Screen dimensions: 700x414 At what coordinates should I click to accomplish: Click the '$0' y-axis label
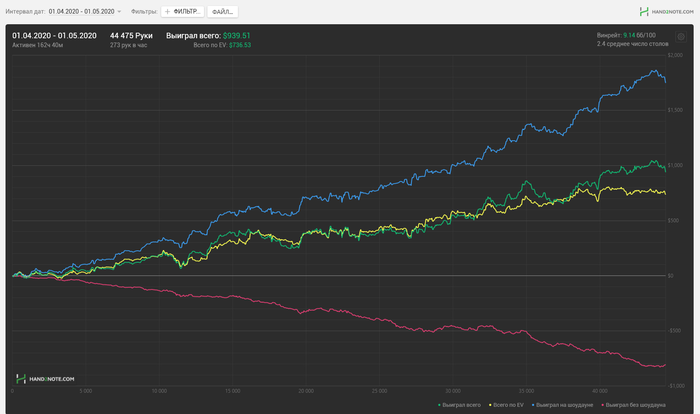(x=670, y=276)
